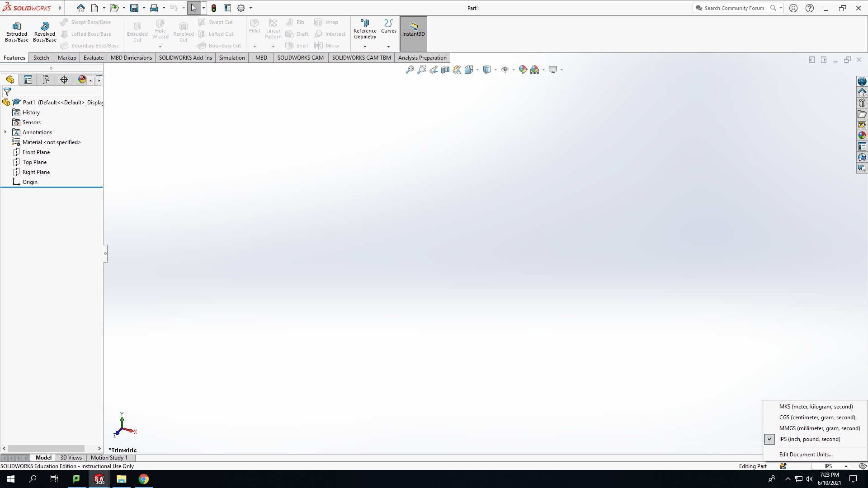Click the Display Style icon
Viewport: 868px width, 488px height.
click(x=487, y=70)
